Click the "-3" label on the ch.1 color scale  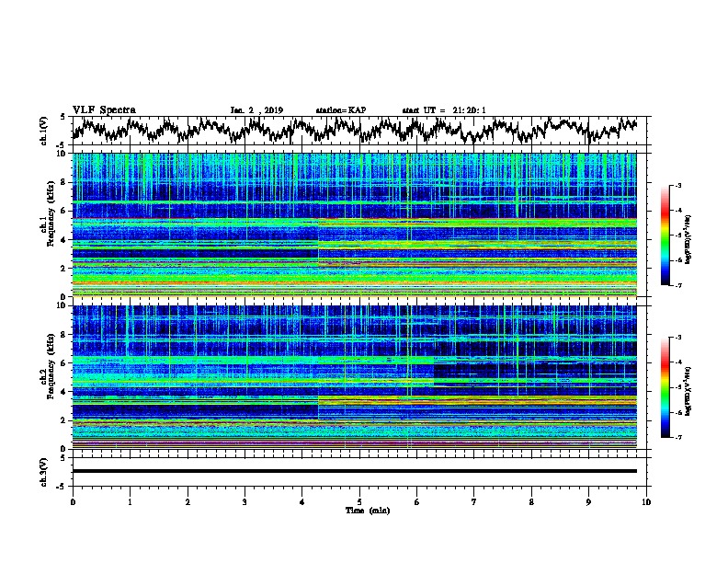coord(678,185)
